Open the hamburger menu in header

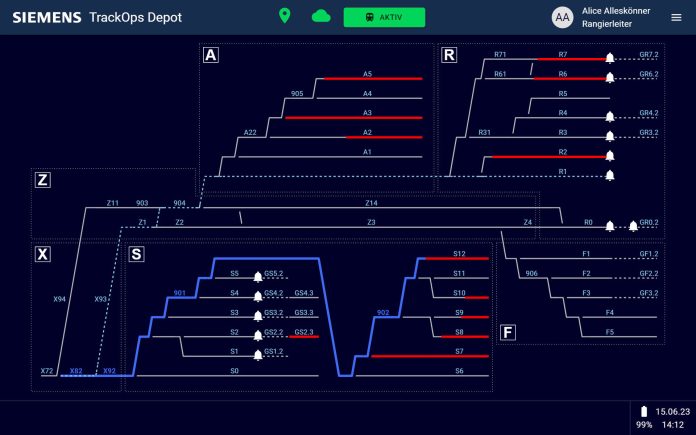(676, 17)
